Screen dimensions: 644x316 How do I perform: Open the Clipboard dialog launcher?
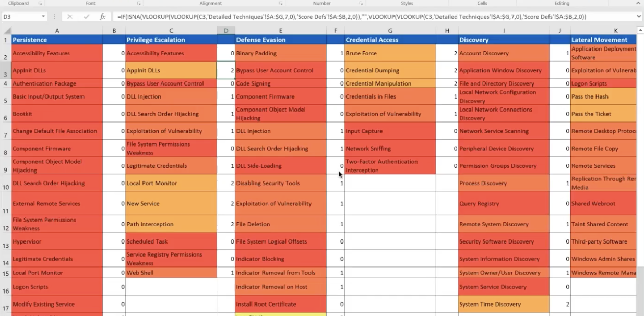pos(40,4)
